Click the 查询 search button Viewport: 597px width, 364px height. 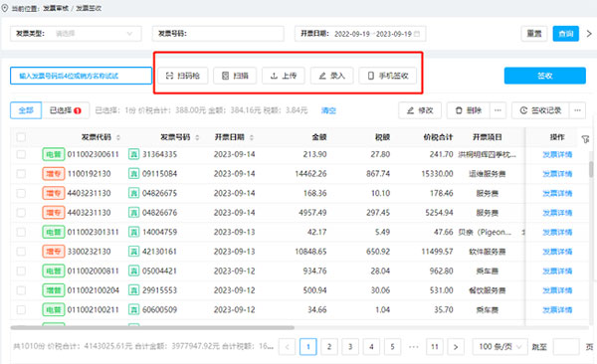pos(566,34)
